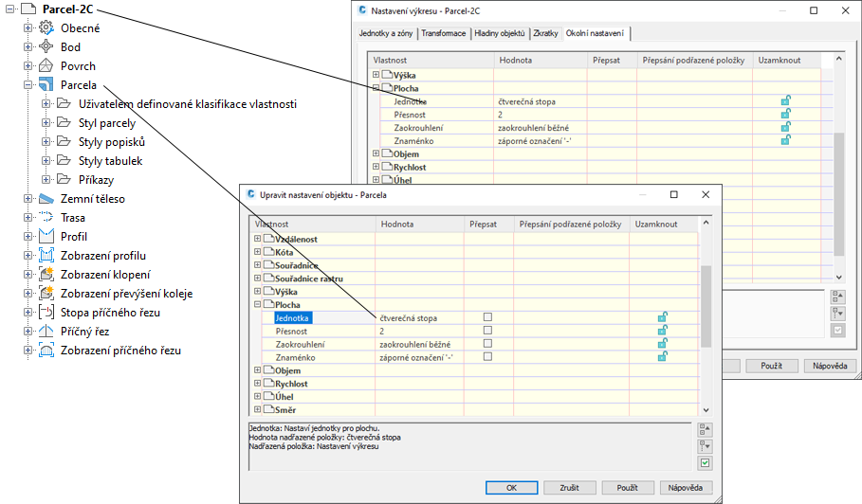Select the highlighted Jednotka property row
862x504 pixels.
pos(292,318)
